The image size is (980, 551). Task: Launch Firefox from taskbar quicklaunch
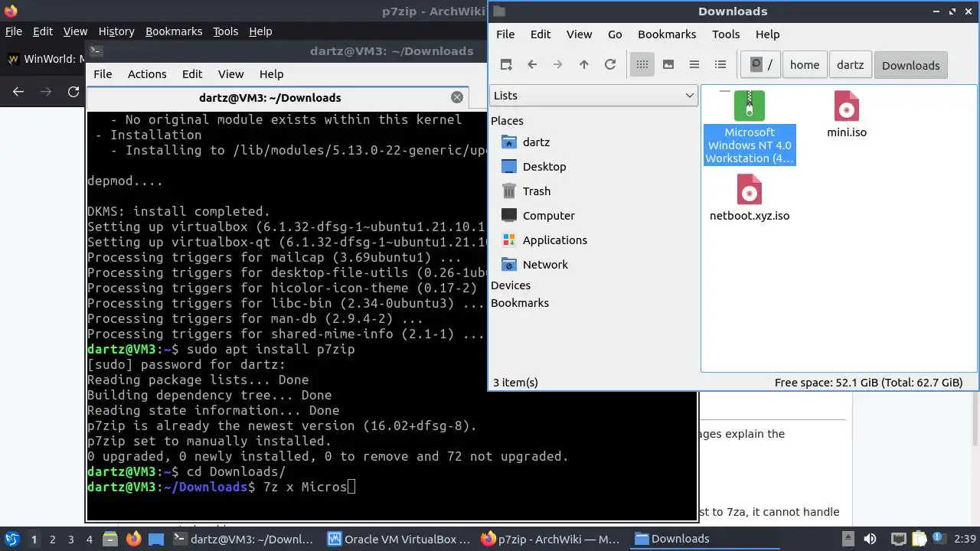(134, 540)
